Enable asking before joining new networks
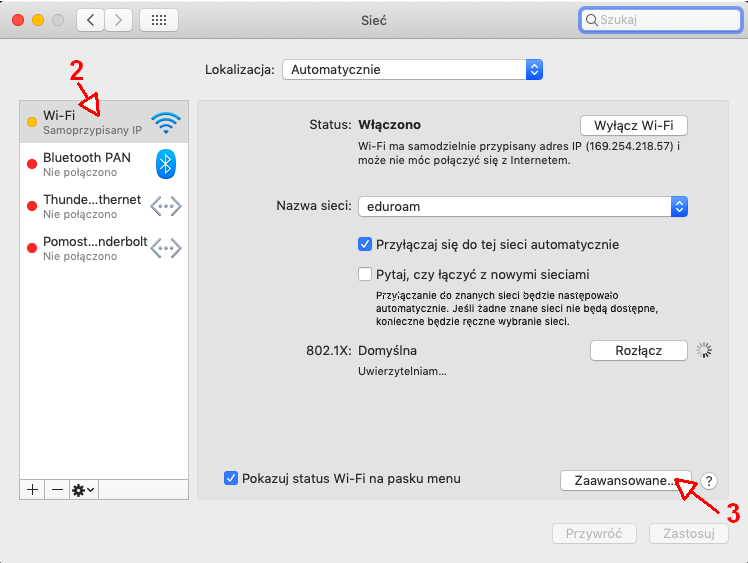 [x=365, y=274]
